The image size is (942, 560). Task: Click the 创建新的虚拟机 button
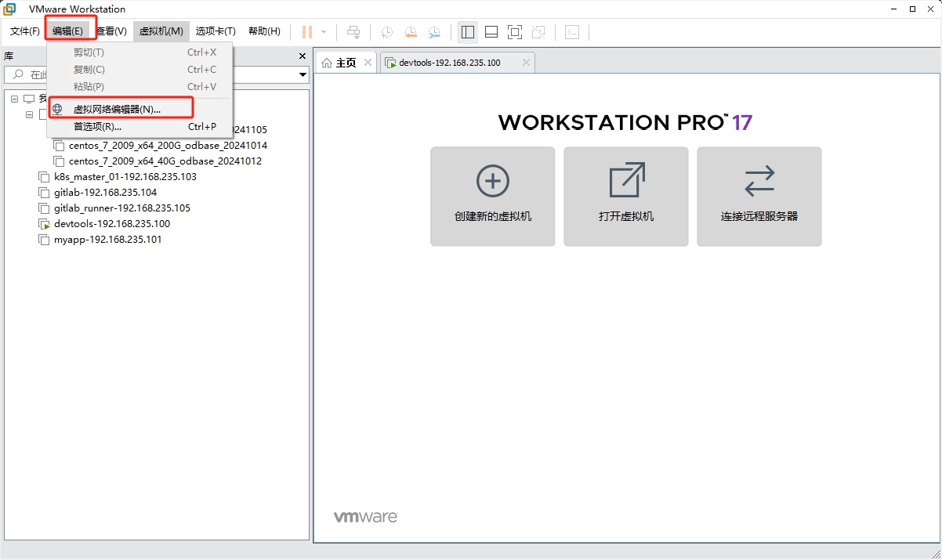point(492,197)
